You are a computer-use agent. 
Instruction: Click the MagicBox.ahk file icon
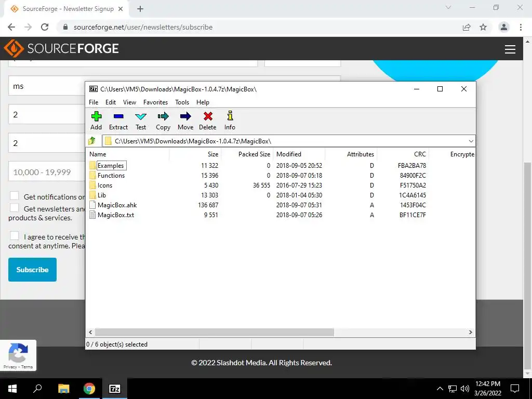(92, 205)
